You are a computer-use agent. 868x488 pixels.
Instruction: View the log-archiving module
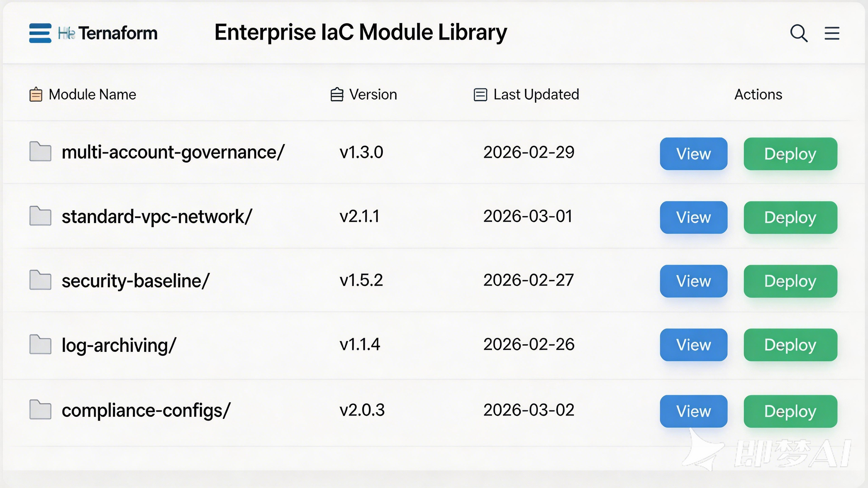tap(693, 345)
